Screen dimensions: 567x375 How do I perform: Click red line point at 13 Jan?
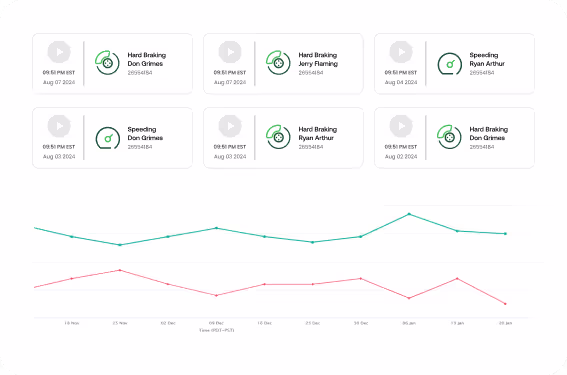pyautogui.click(x=457, y=278)
